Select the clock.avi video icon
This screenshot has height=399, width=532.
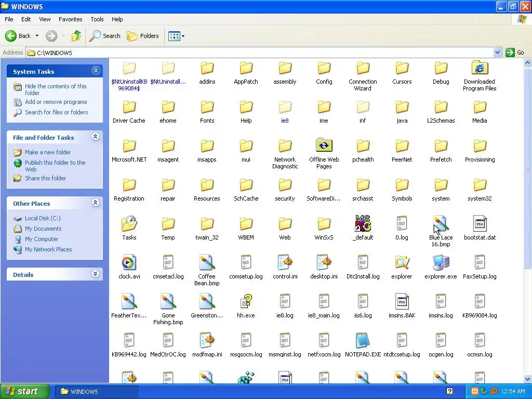click(129, 262)
